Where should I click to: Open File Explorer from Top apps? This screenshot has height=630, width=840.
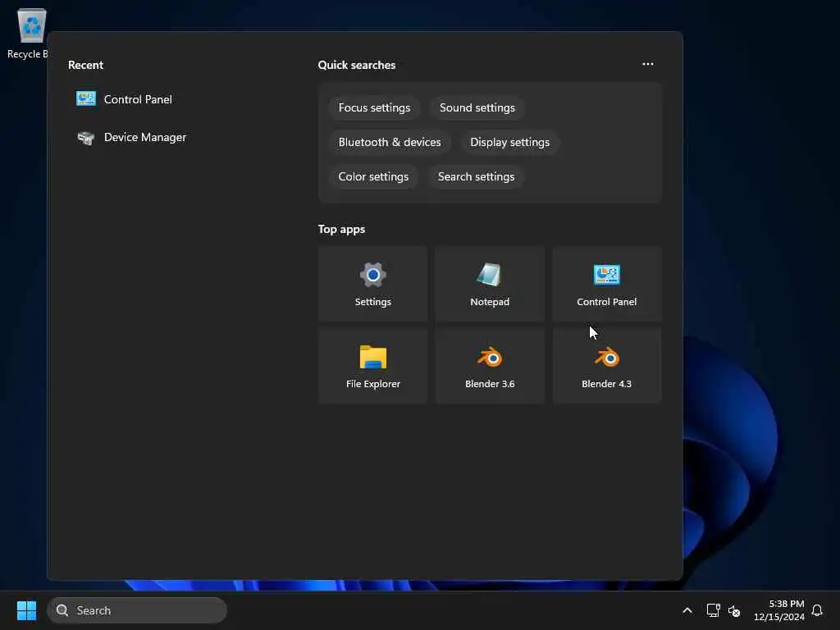pos(373,366)
